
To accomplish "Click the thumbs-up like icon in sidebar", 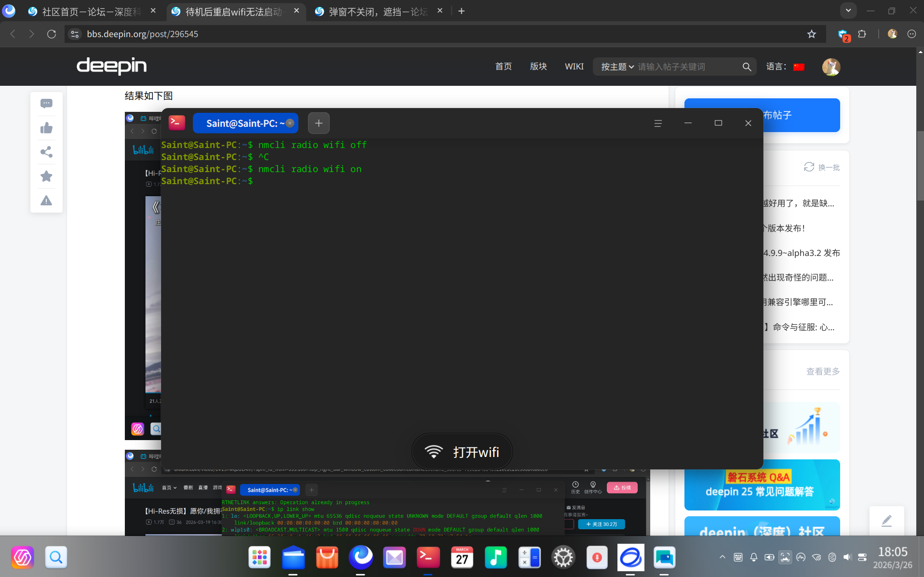I will [x=46, y=128].
